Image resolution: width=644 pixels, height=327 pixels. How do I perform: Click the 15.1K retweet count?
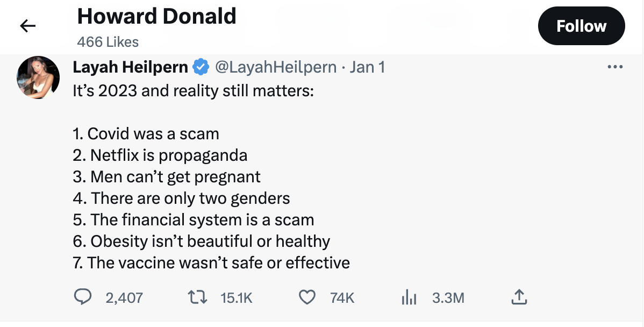point(237,298)
